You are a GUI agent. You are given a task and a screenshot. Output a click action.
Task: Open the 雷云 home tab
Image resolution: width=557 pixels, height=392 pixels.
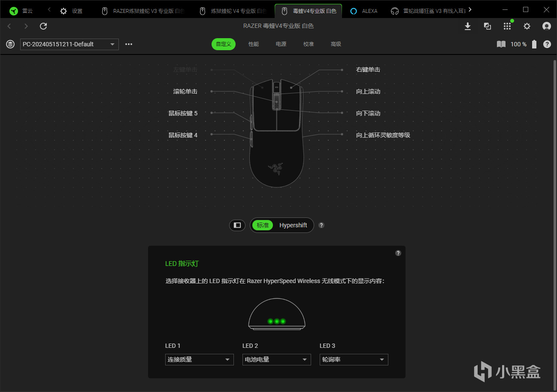21,11
